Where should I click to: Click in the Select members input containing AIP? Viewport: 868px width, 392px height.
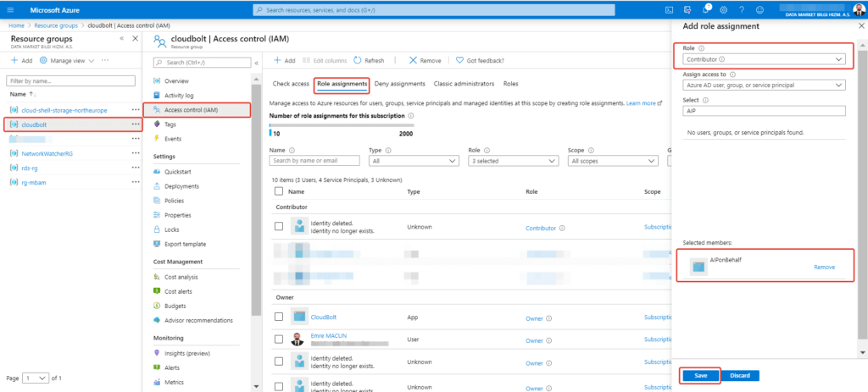click(764, 111)
